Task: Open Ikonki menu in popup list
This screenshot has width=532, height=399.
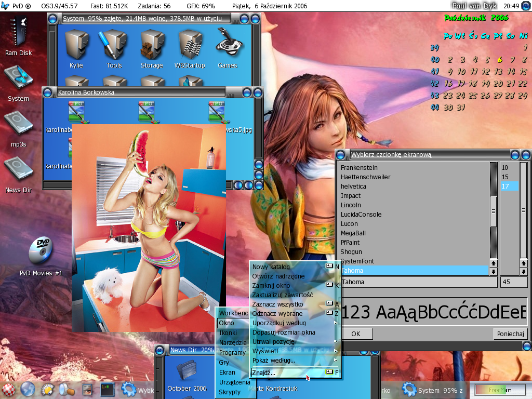Action: (x=233, y=333)
